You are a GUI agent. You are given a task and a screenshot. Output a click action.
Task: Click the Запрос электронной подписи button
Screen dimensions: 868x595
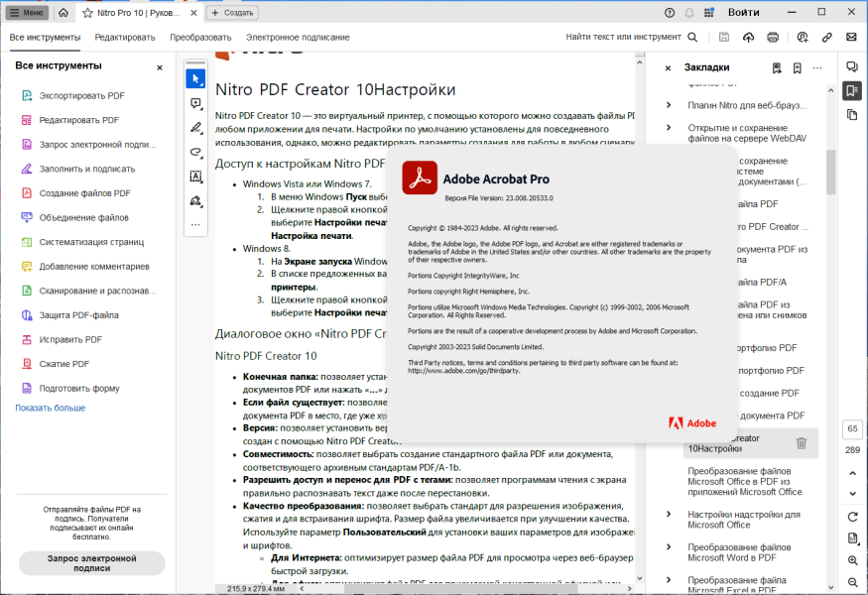[x=92, y=563]
